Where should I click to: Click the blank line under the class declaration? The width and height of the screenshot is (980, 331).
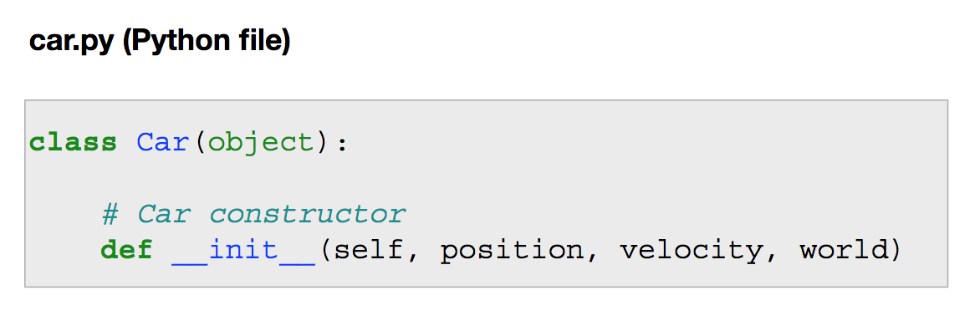pos(487,179)
